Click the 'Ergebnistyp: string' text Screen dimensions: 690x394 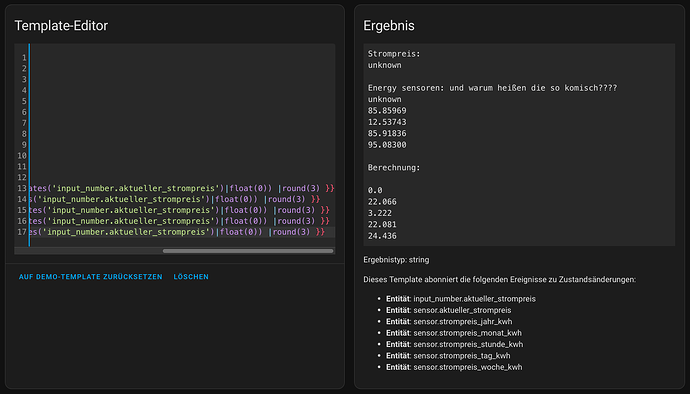(396, 260)
